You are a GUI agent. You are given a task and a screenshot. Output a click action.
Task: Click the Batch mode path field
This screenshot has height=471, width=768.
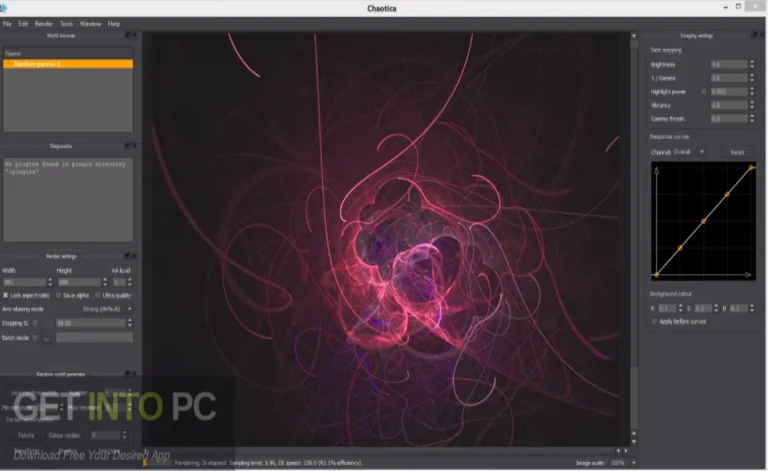(x=94, y=338)
